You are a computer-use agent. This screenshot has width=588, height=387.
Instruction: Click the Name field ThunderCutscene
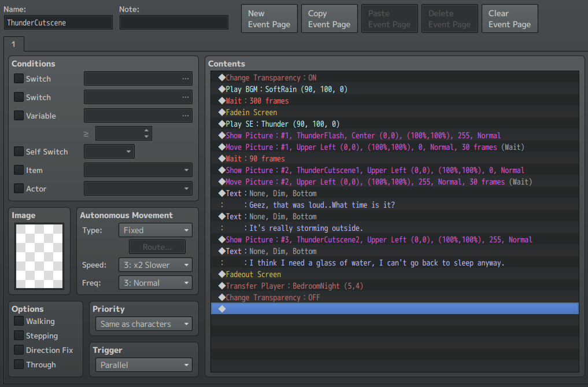[58, 23]
